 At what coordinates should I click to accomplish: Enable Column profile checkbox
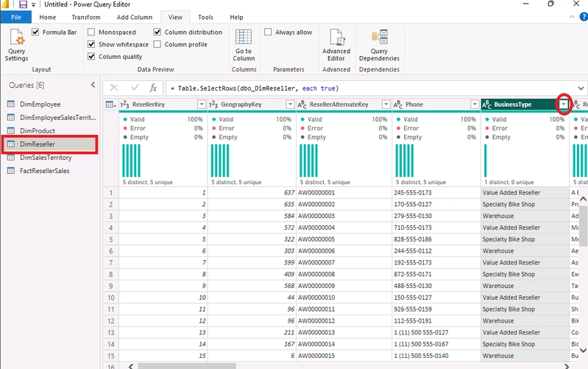(157, 44)
